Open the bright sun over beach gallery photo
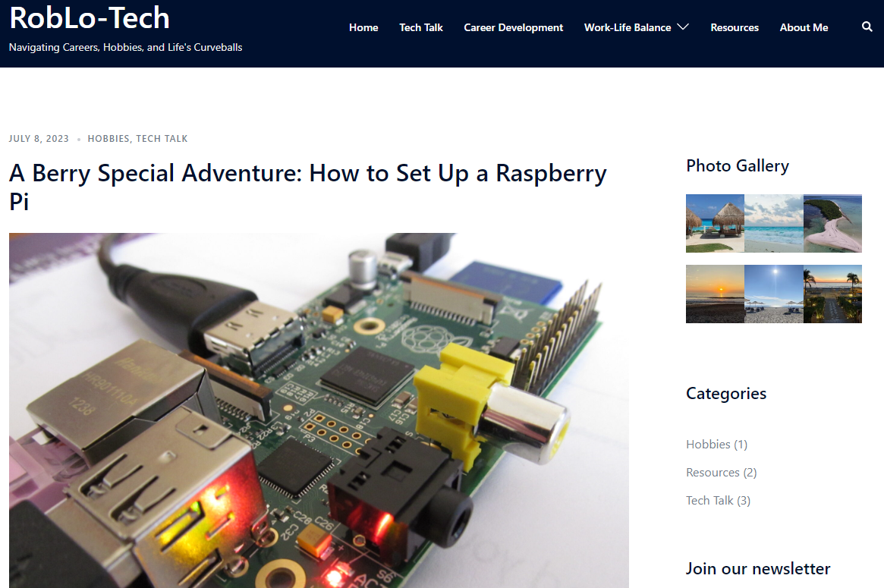The image size is (884, 588). (x=773, y=294)
